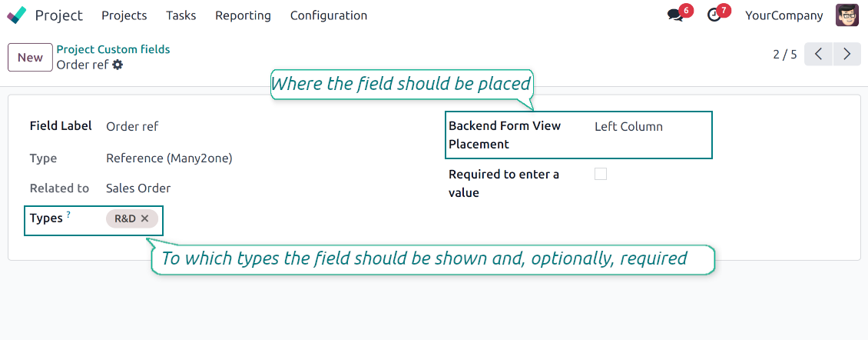868x340 pixels.
Task: Click the New button
Action: click(x=30, y=58)
